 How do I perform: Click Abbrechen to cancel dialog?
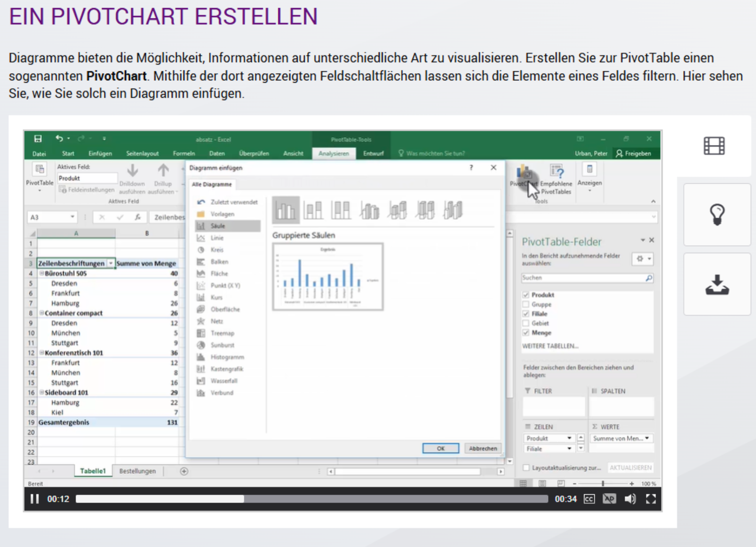tap(482, 448)
